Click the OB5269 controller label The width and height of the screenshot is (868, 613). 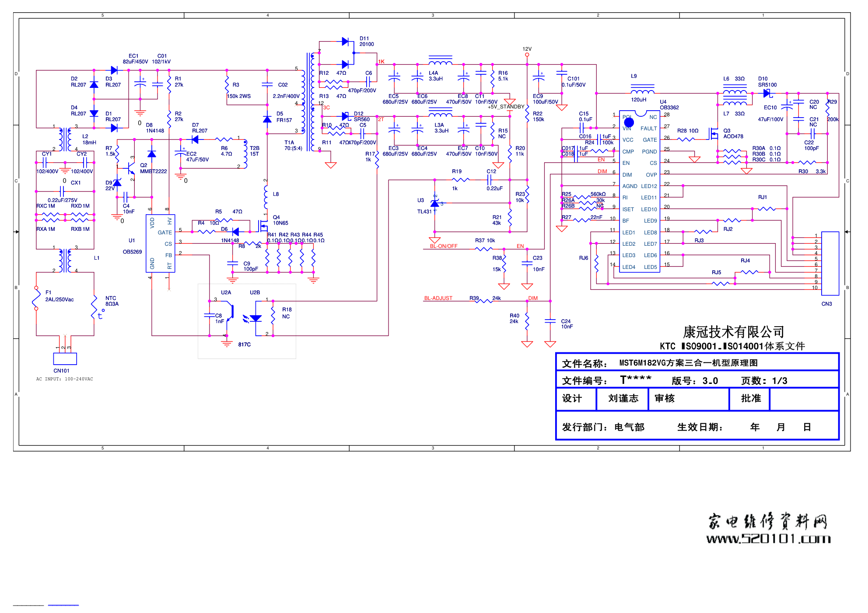point(132,252)
